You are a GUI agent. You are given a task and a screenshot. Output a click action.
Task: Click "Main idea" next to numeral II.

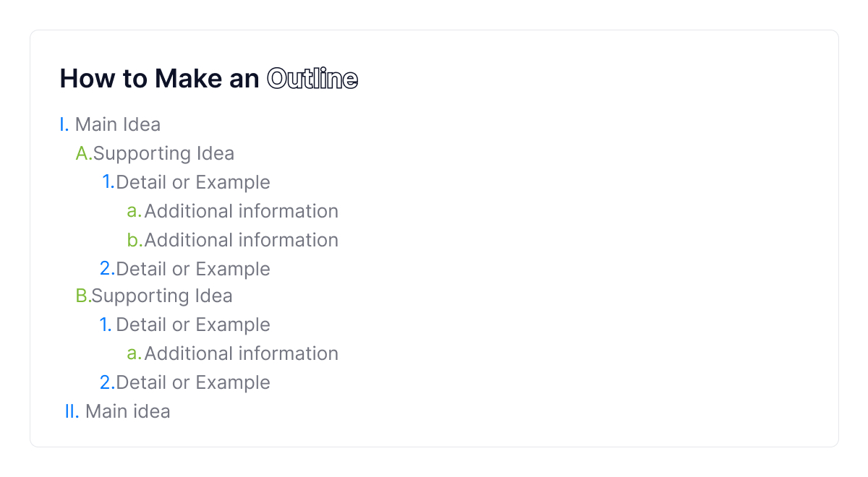(128, 411)
